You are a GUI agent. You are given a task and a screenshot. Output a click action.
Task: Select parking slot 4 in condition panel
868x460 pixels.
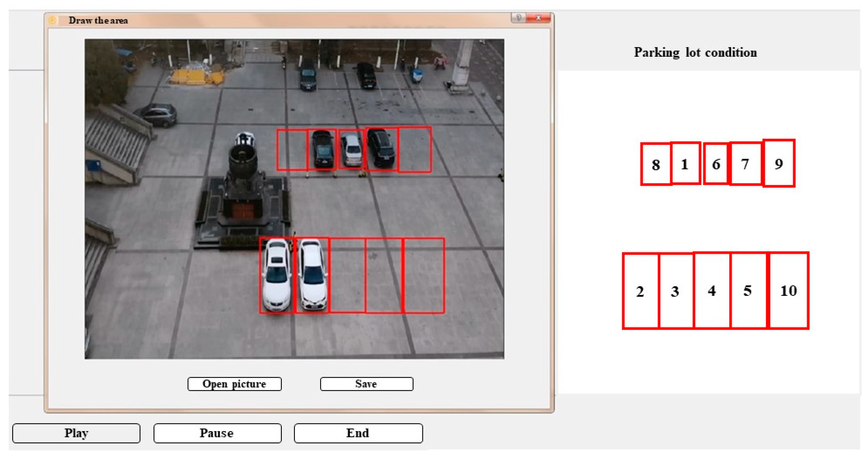712,290
